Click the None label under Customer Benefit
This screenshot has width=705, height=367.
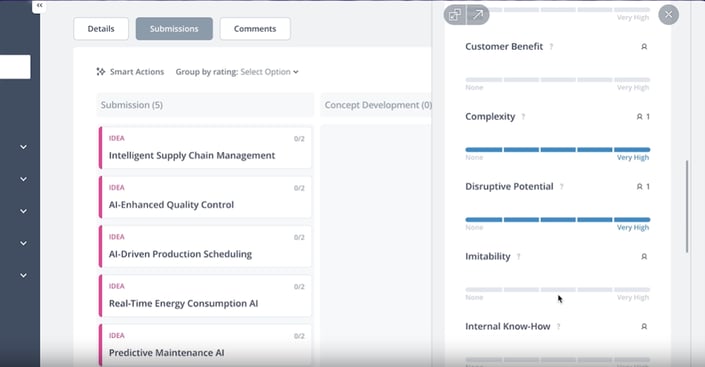474,88
